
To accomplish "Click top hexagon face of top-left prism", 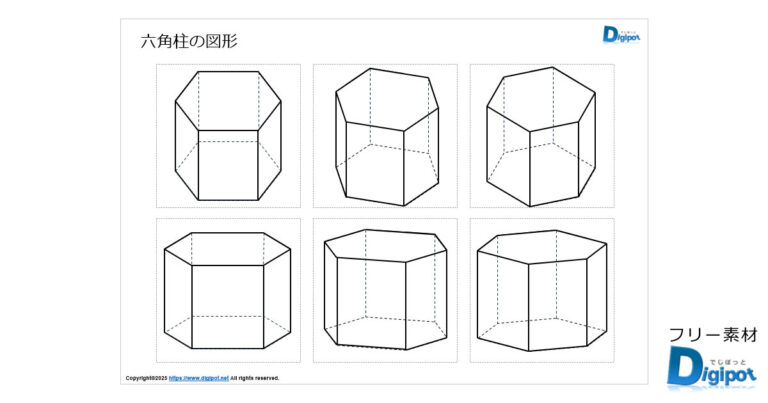I will coord(228,101).
